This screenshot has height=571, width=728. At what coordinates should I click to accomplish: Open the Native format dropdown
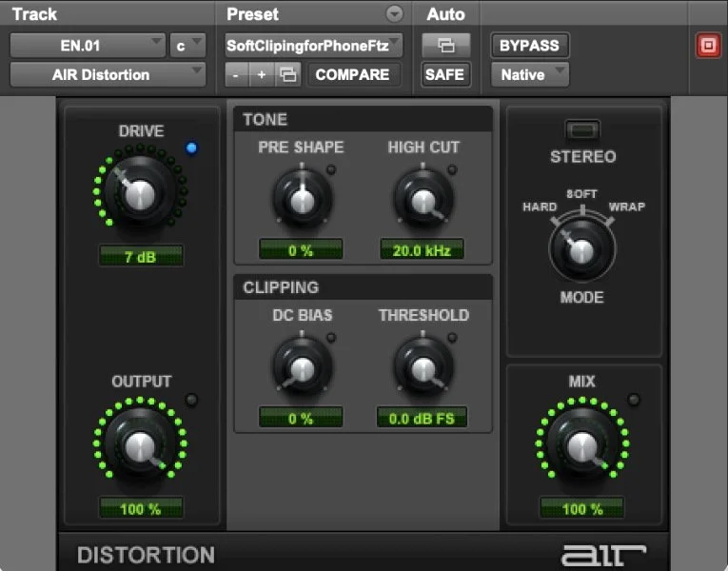(x=530, y=74)
